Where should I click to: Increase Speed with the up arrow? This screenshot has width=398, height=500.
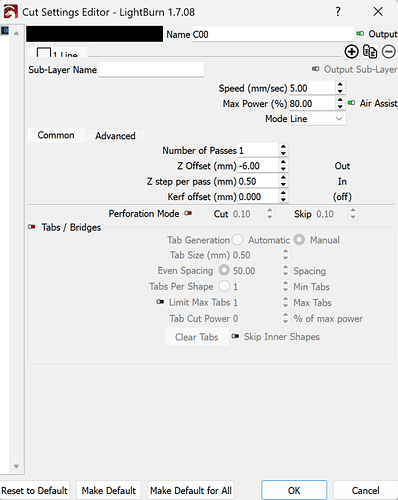(340, 85)
